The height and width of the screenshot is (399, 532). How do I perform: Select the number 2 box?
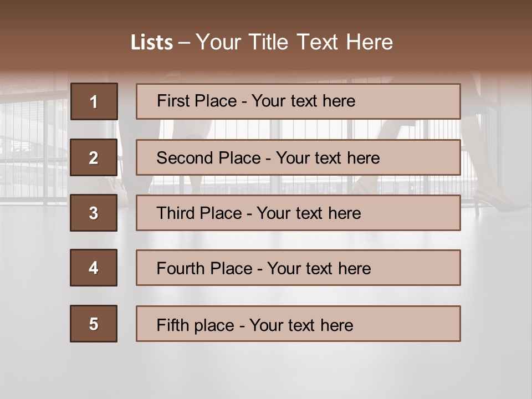94,157
